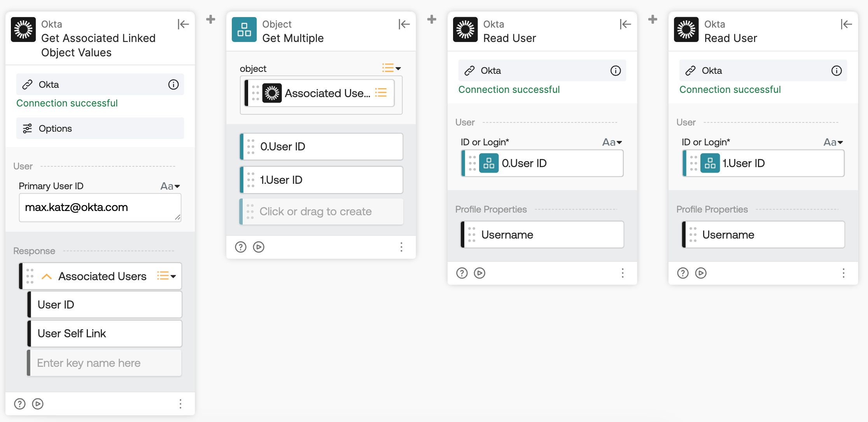Click 'Connection successful' in Get Associated card
Image resolution: width=868 pixels, height=422 pixels.
(67, 103)
